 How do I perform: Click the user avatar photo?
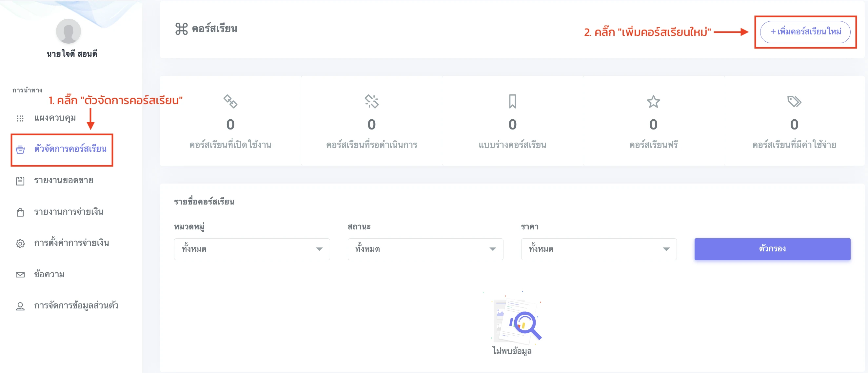(x=69, y=31)
